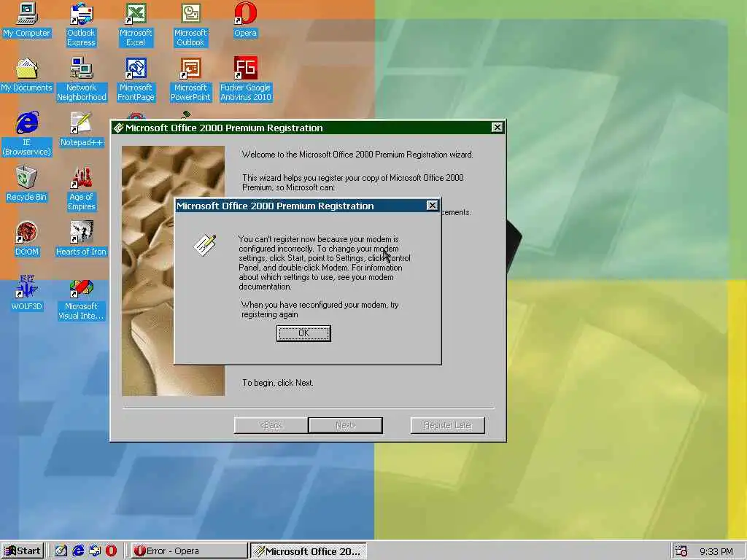The height and width of the screenshot is (560, 747).
Task: Click the 9:33 PM clock
Action: 716,551
